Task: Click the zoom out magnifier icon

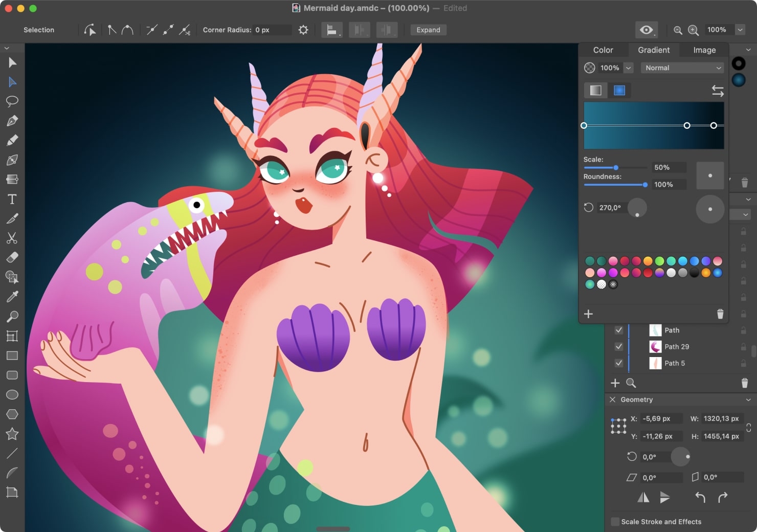Action: point(678,30)
